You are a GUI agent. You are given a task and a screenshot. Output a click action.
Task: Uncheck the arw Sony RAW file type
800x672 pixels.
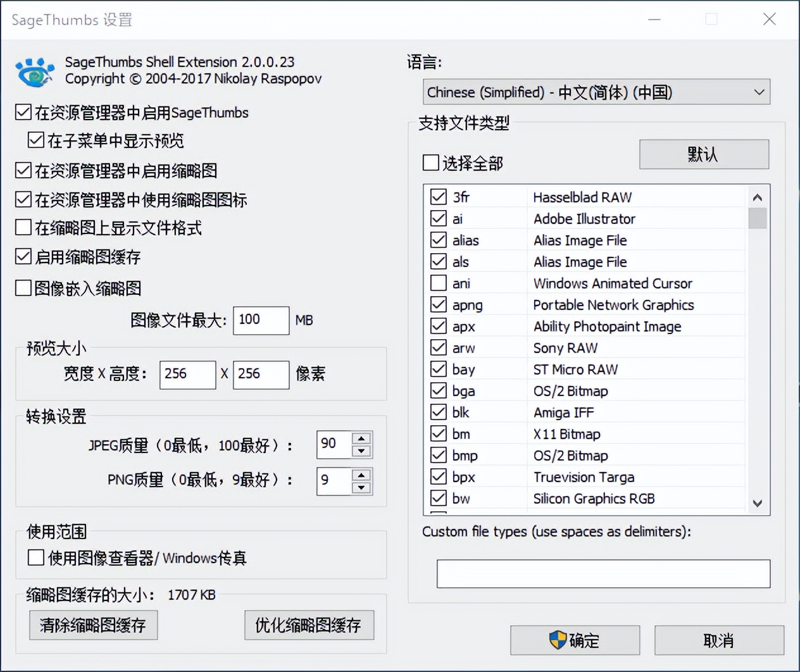[439, 347]
